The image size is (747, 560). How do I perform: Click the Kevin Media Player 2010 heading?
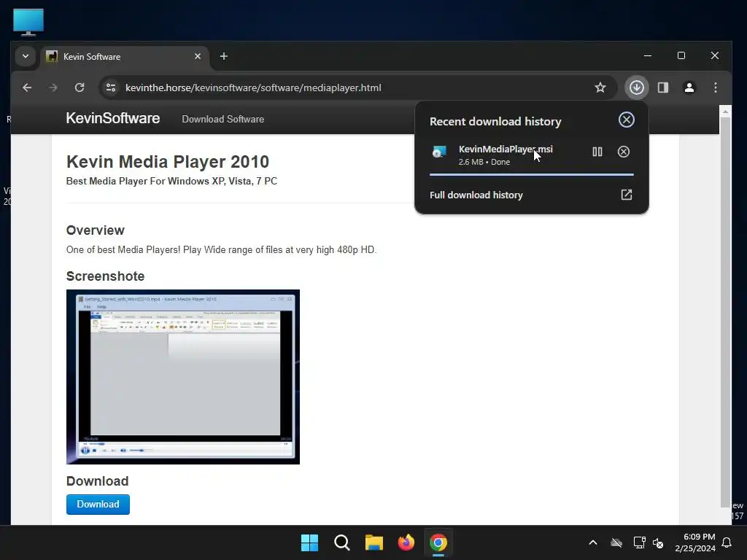[168, 162]
